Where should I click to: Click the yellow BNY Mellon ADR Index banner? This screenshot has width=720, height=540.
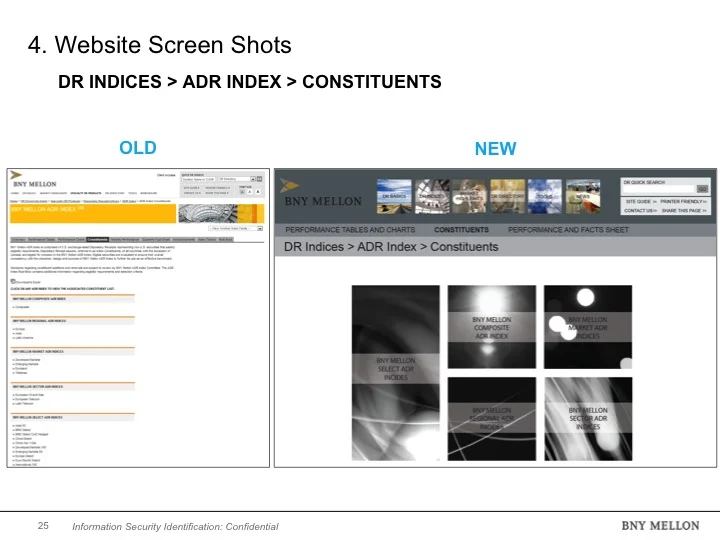point(93,214)
